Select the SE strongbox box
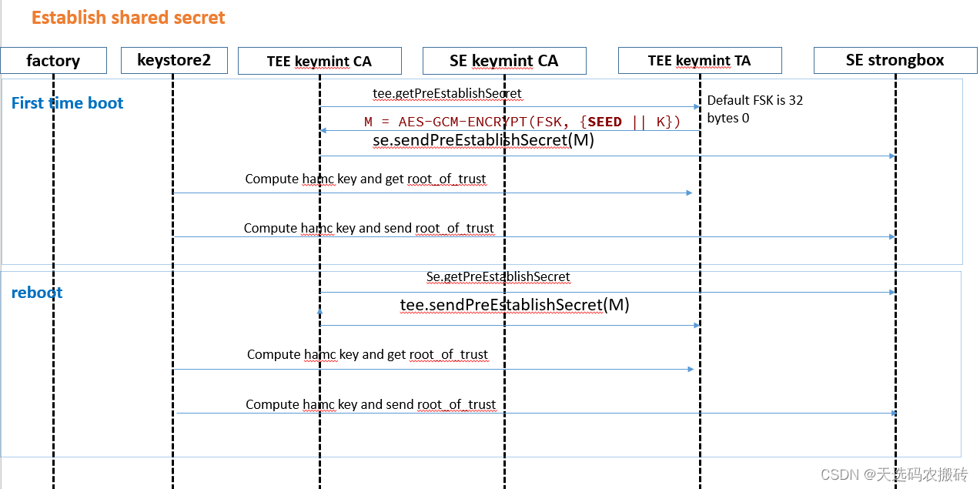 [x=895, y=60]
